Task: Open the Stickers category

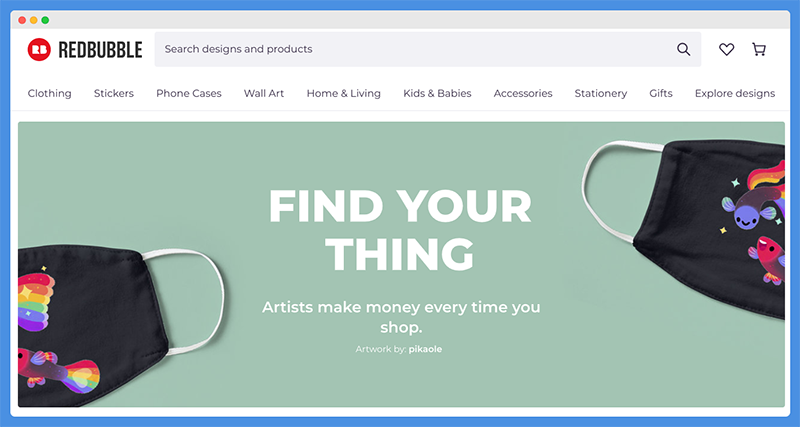Action: point(114,93)
